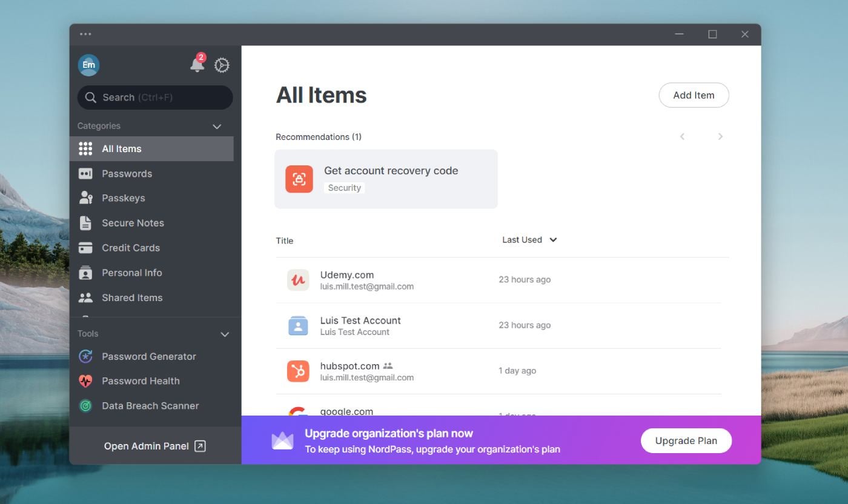Open Admin Panel external link
The height and width of the screenshot is (504, 848).
click(x=155, y=446)
